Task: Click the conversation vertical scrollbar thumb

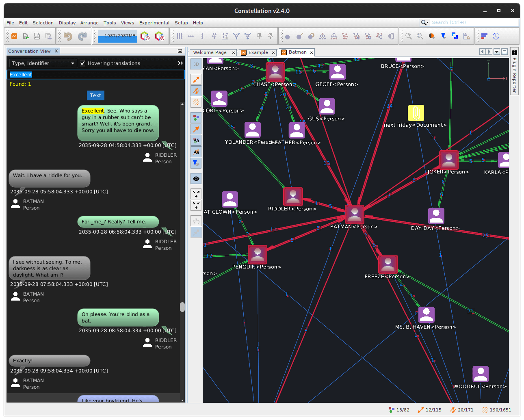Action: [182, 307]
